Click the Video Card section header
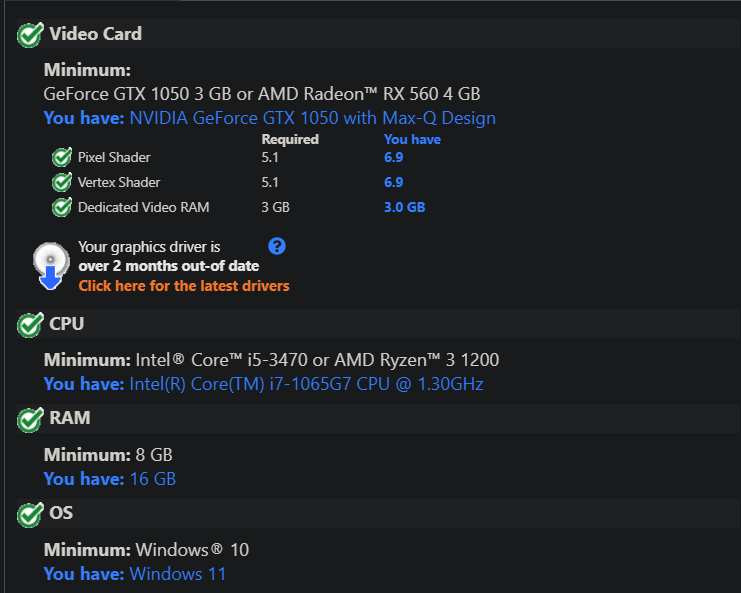Image resolution: width=741 pixels, height=593 pixels. click(x=95, y=34)
